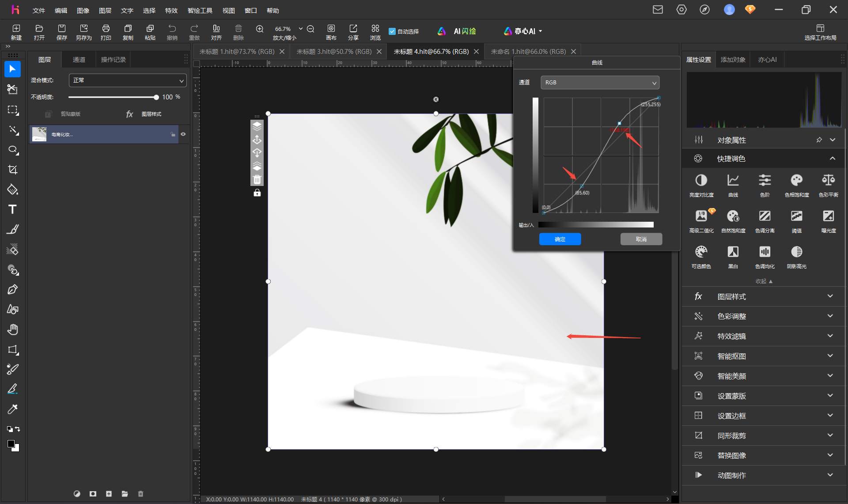Toggle the 自动选择 checkbox
Screen dimensions: 848x504
392,31
